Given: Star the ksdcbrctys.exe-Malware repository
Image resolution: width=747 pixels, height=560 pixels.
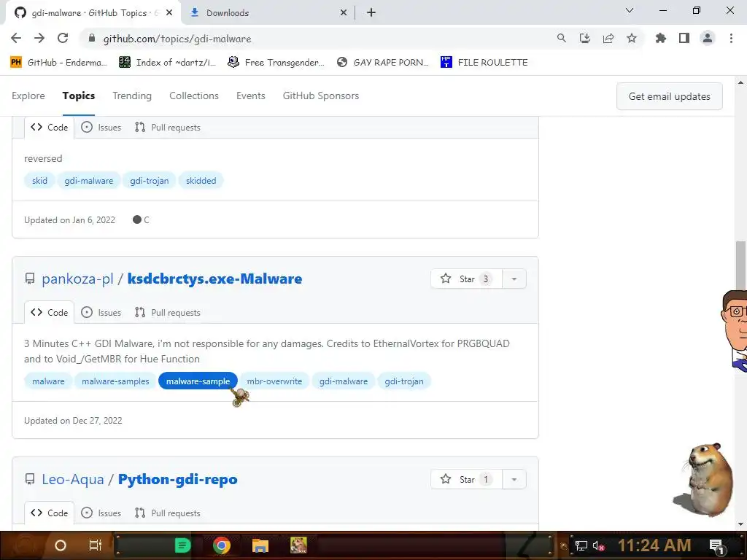Looking at the screenshot, I should tap(466, 279).
